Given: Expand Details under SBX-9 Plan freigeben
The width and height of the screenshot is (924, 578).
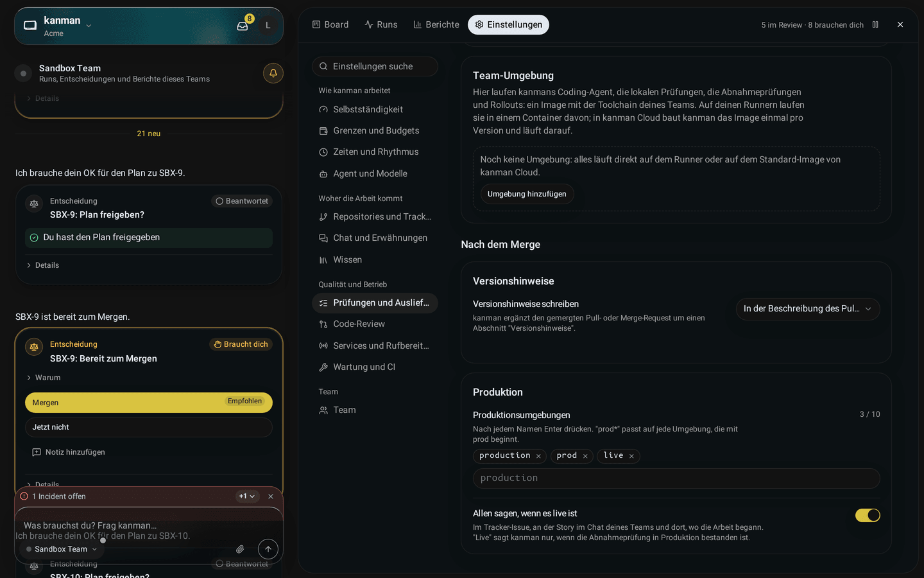Looking at the screenshot, I should (x=42, y=265).
